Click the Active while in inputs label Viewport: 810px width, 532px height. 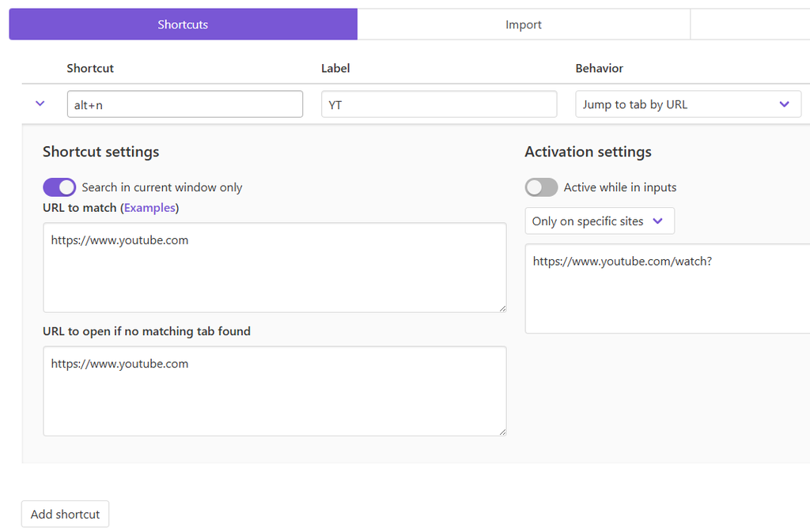coord(620,187)
